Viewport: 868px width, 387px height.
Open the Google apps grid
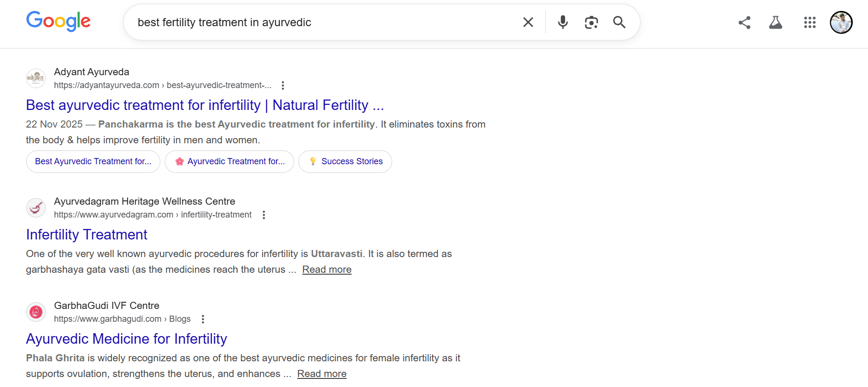(810, 22)
